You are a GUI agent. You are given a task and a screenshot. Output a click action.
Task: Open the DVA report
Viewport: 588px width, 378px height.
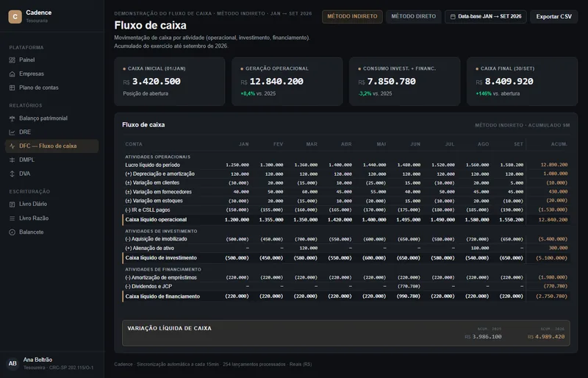51,174
